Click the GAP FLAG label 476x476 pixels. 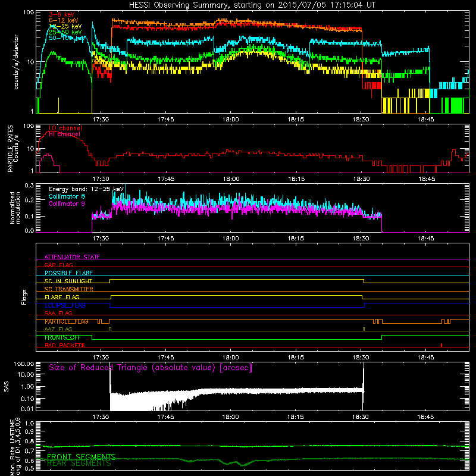58,265
